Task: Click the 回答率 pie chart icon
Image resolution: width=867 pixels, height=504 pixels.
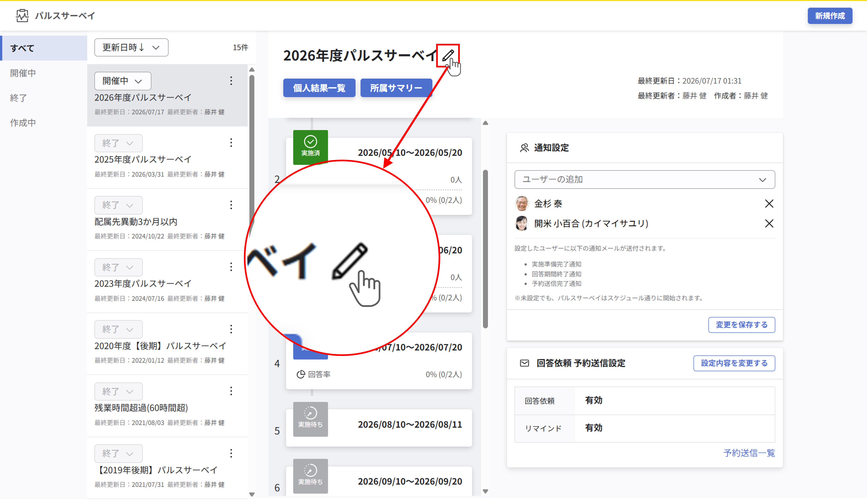Action: [301, 374]
